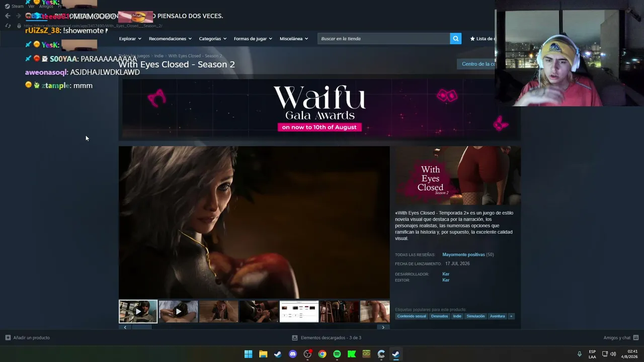Go back with the left arrow navigation button
Screen dimensions: 644x362
pos(8,16)
